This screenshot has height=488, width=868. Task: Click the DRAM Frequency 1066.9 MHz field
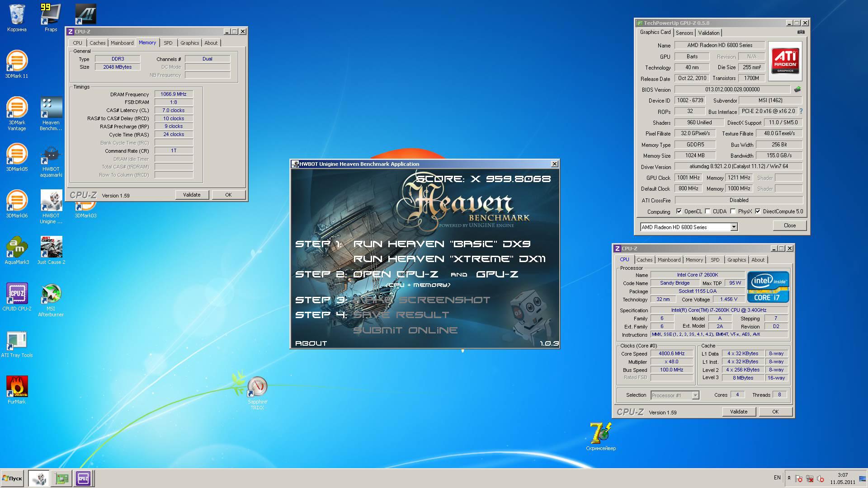pyautogui.click(x=174, y=94)
